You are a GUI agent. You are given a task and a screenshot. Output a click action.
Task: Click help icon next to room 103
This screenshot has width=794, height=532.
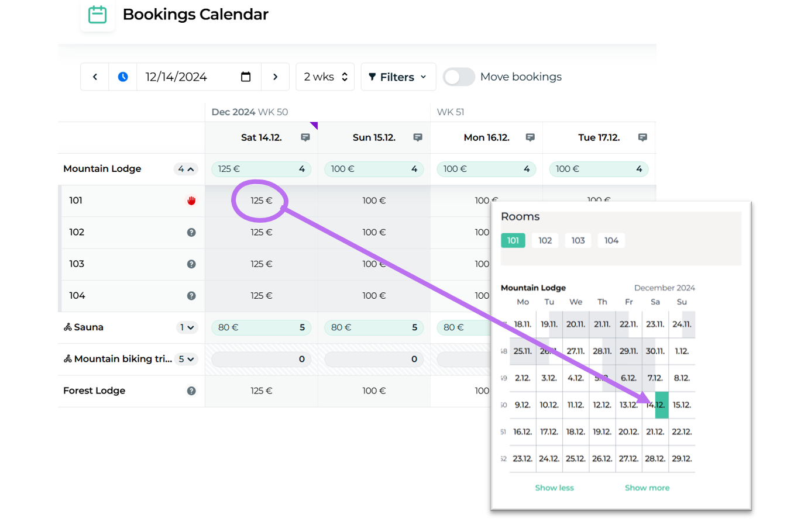[x=191, y=264]
